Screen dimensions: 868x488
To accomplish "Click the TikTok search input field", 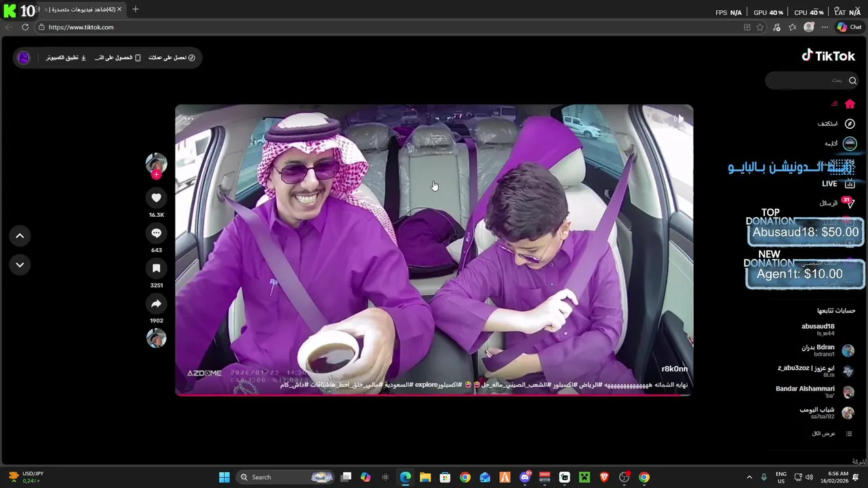I will click(811, 81).
